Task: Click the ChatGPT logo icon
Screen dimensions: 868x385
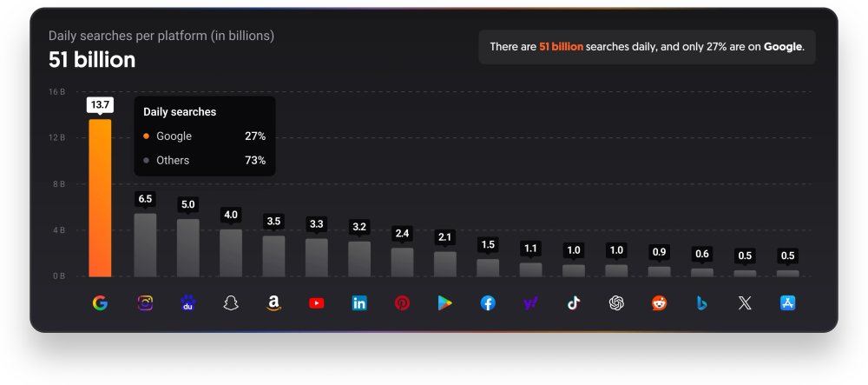Action: [x=616, y=303]
